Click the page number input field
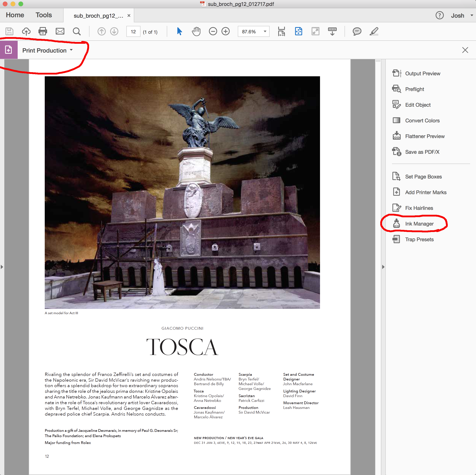Image resolution: width=476 pixels, height=475 pixels. (133, 32)
